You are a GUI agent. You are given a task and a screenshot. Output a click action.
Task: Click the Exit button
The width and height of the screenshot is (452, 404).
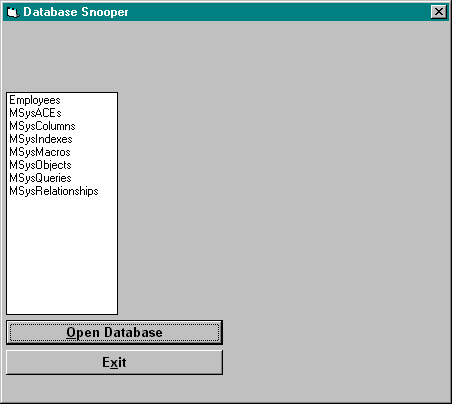pyautogui.click(x=114, y=362)
